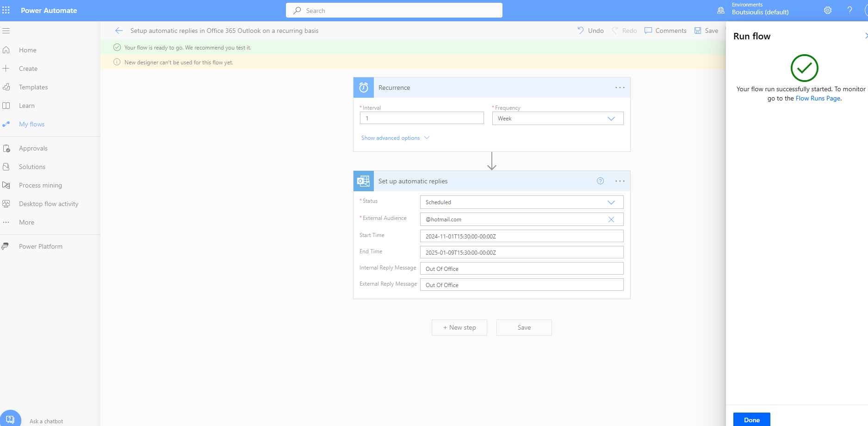This screenshot has width=868, height=426.
Task: Click the Search box
Action: pyautogui.click(x=394, y=10)
